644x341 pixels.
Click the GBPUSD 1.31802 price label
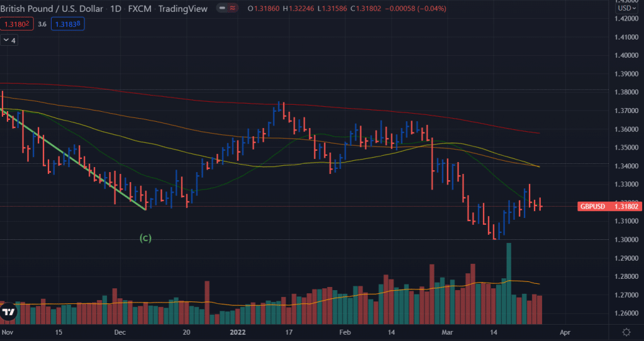pyautogui.click(x=609, y=207)
